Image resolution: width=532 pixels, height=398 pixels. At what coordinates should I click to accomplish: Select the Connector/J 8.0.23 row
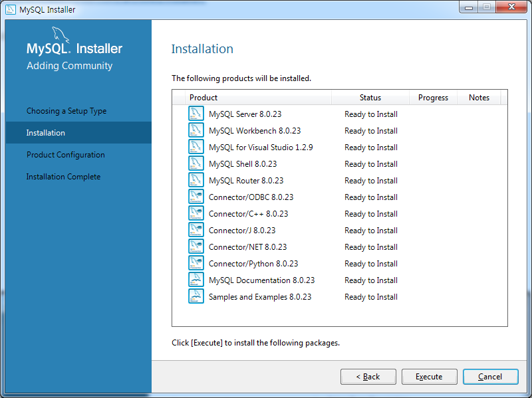tap(340, 230)
